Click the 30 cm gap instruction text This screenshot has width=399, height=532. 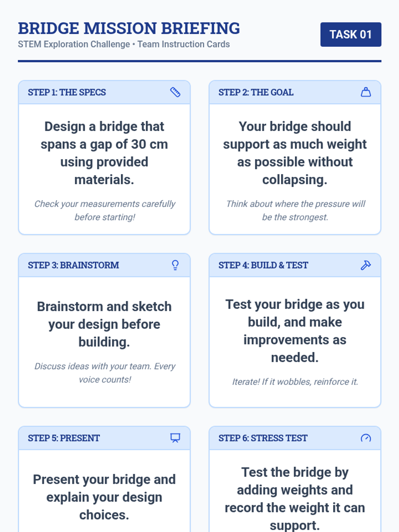(x=104, y=153)
